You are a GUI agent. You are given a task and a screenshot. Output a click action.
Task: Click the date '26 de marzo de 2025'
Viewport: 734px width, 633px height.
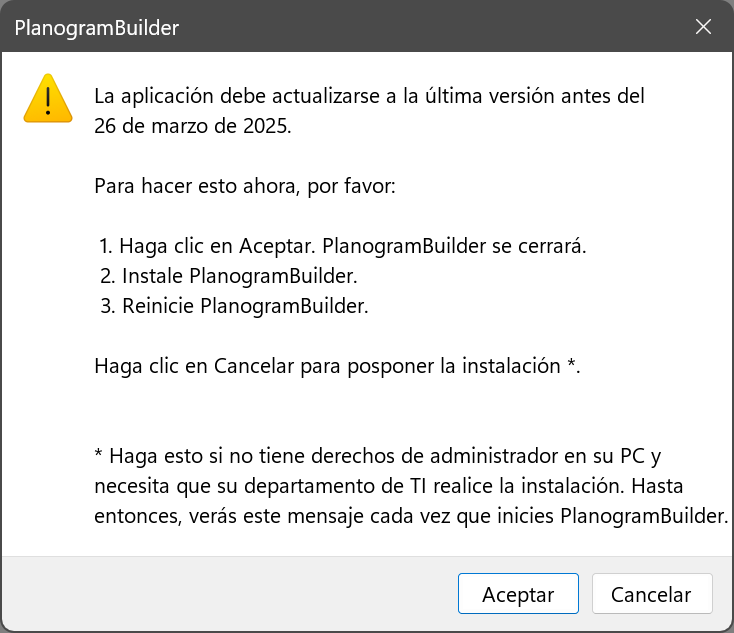click(x=192, y=127)
